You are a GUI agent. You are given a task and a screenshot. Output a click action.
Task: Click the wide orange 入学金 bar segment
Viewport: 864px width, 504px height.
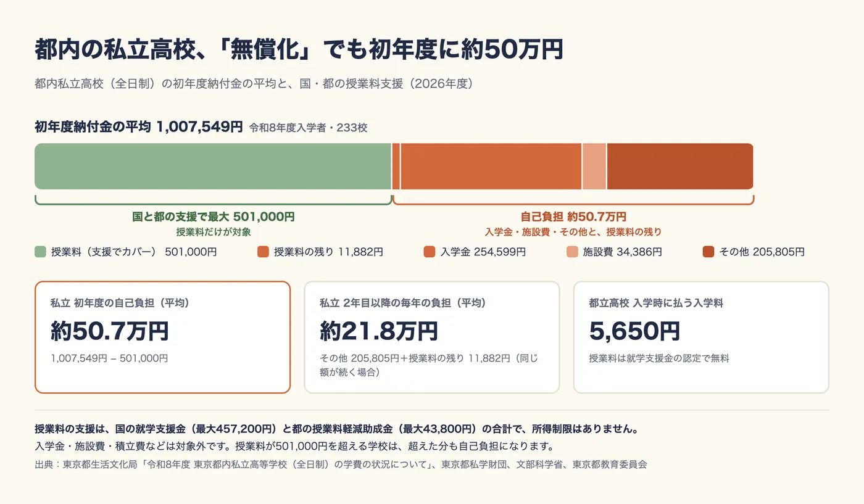tap(491, 167)
